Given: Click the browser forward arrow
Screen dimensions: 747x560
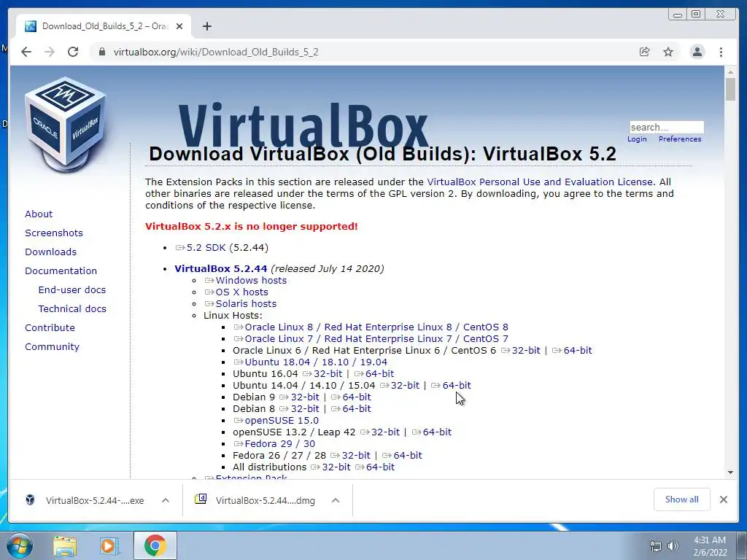Looking at the screenshot, I should [50, 52].
